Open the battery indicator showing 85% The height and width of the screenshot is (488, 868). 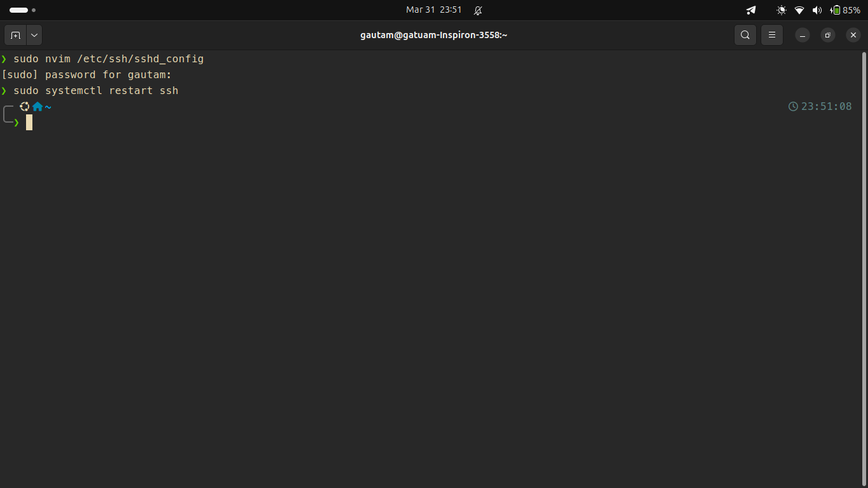[x=846, y=10]
